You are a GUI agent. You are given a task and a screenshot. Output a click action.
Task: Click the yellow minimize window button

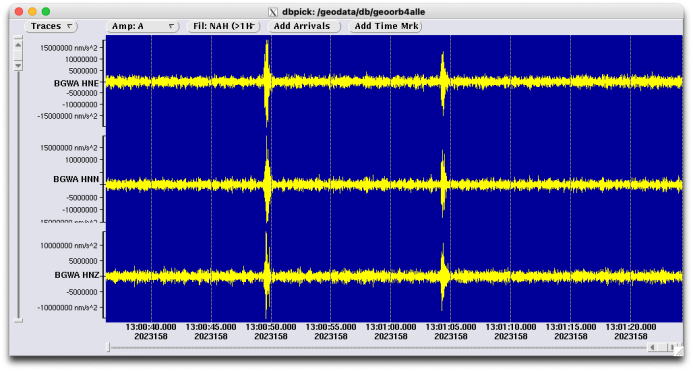pos(32,11)
